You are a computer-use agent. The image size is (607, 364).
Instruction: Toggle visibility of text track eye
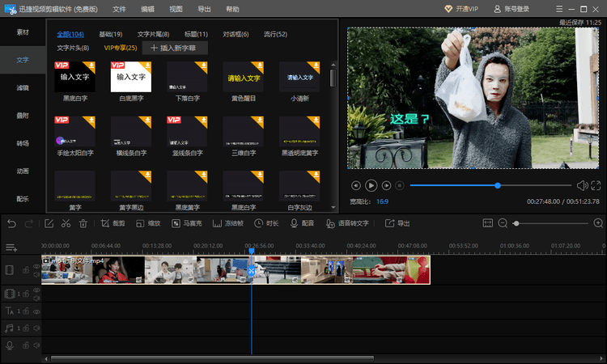tap(36, 311)
